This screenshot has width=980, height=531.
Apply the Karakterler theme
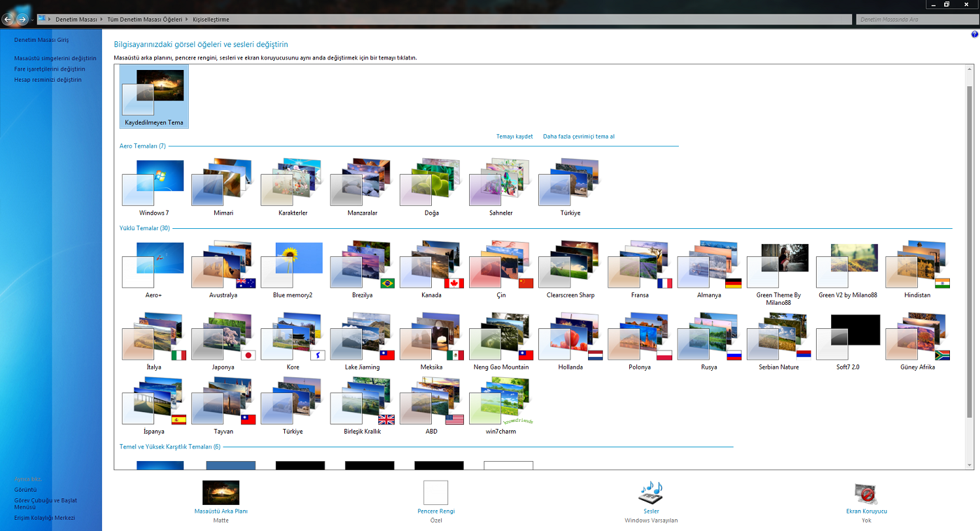click(292, 188)
